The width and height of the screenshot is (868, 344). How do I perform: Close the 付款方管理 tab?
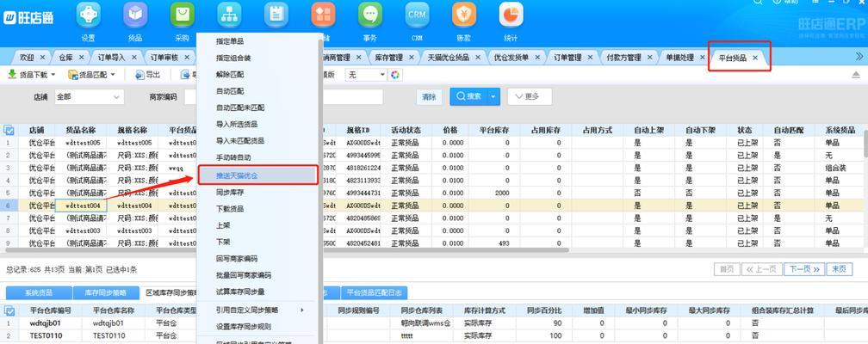(649, 57)
